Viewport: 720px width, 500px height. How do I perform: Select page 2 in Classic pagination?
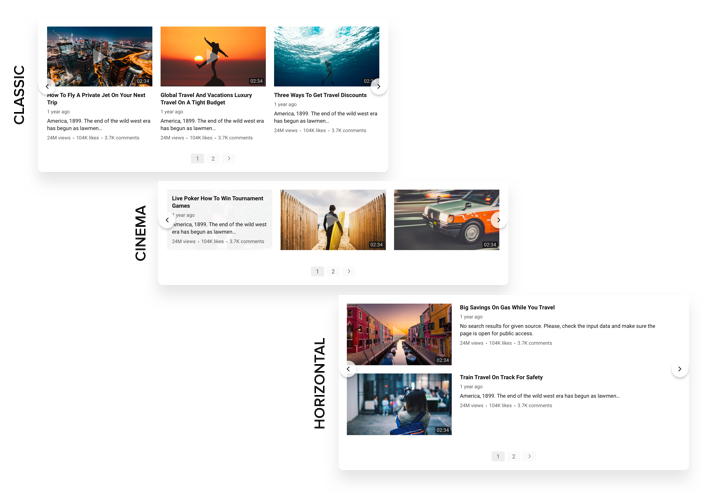click(x=213, y=158)
